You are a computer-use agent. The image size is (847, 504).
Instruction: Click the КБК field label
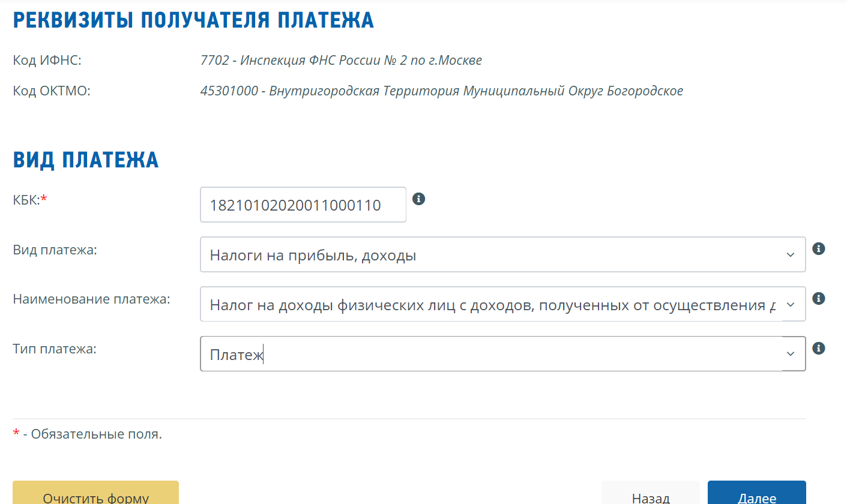(x=30, y=200)
